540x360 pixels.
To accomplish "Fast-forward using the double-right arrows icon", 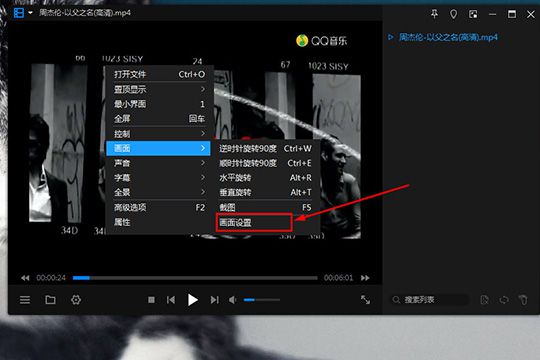I will tap(365, 278).
